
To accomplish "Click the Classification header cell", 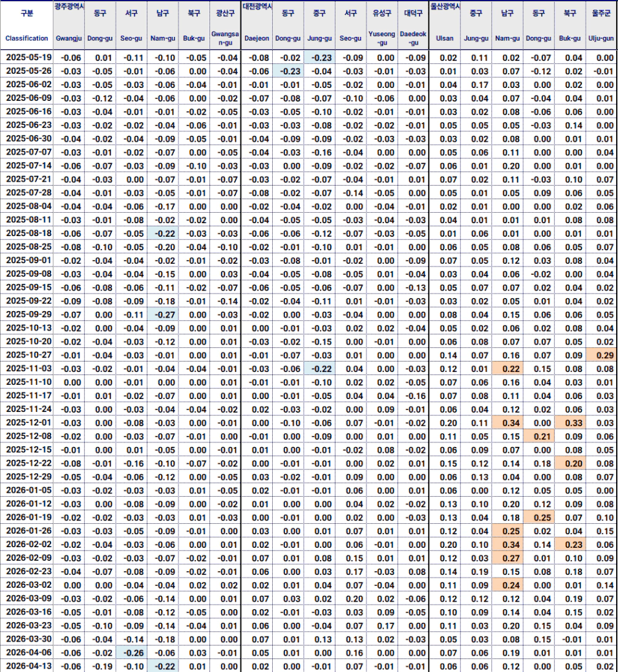I will 27,25.
